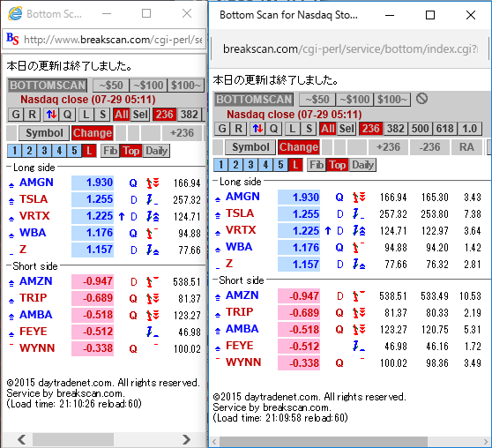Viewport: 492px width, 448px height.
Task: Toggle the L filter in right window
Action: (x=292, y=129)
